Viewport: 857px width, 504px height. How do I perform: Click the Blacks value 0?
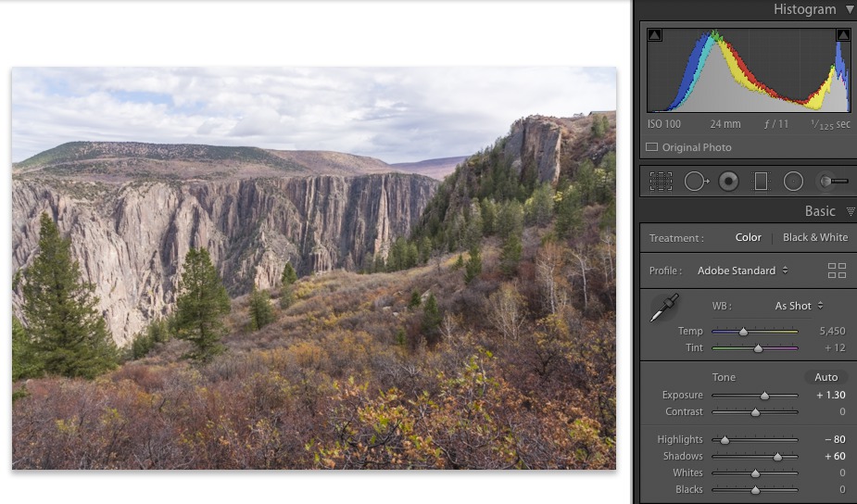pyautogui.click(x=843, y=489)
